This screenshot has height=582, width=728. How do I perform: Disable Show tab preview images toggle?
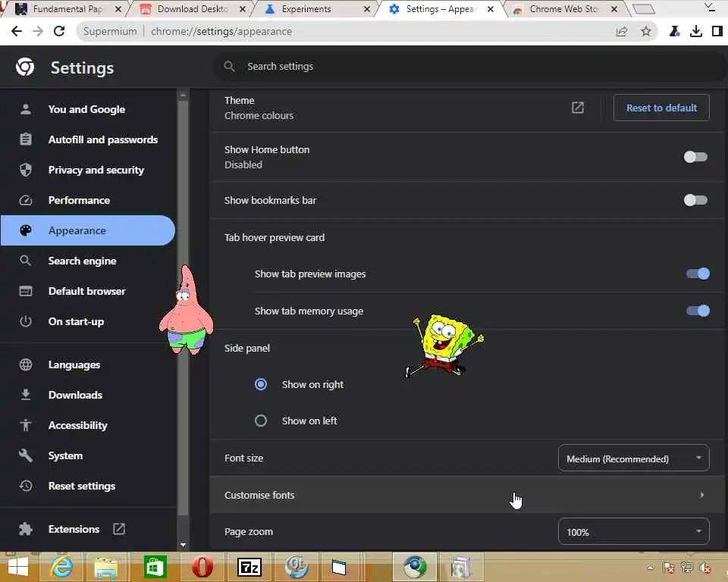698,274
